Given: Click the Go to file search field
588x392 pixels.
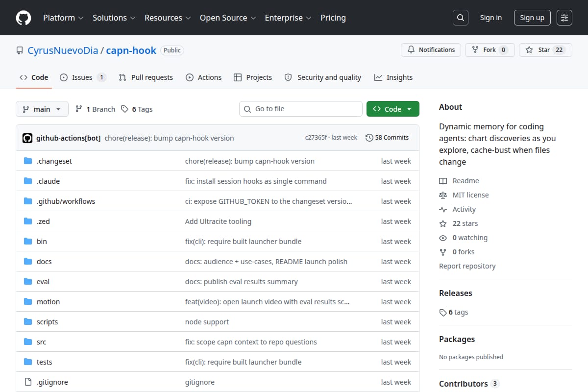Looking at the screenshot, I should pos(301,109).
